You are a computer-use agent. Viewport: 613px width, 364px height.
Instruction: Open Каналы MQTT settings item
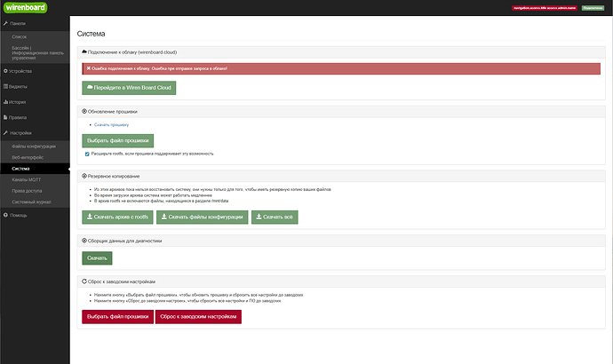(35, 179)
